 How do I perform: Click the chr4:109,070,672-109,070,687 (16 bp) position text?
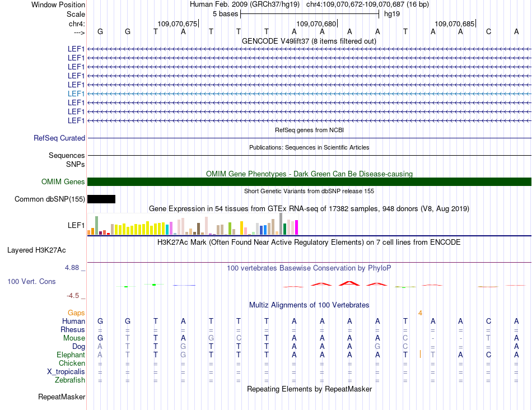[367, 4]
